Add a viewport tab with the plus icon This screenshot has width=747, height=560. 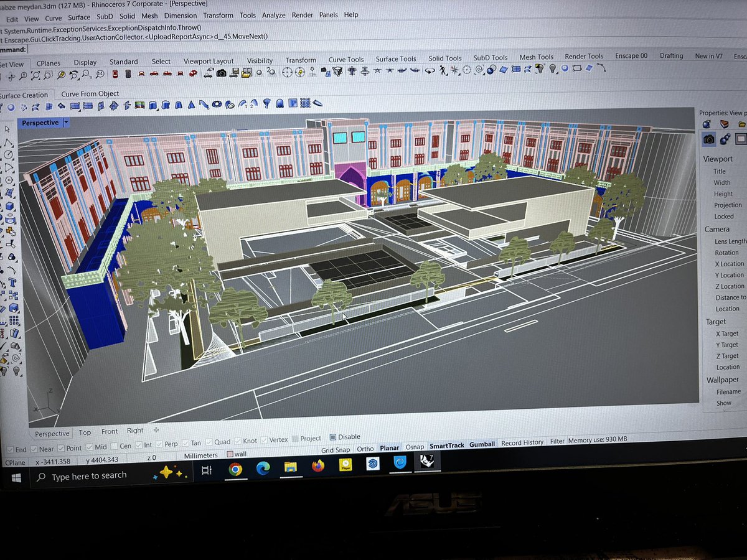pos(156,429)
